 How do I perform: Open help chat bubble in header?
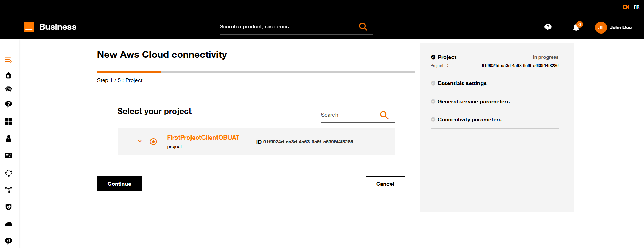coord(548,27)
